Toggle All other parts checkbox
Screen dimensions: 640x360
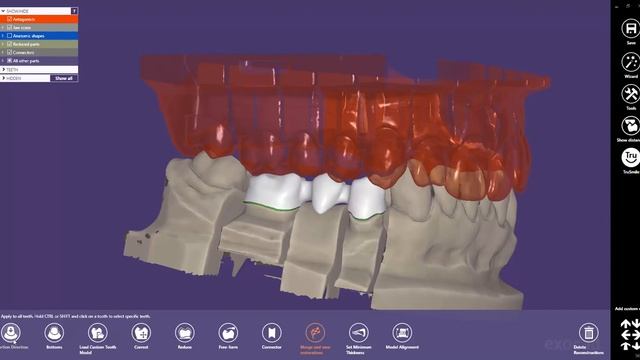coord(9,60)
